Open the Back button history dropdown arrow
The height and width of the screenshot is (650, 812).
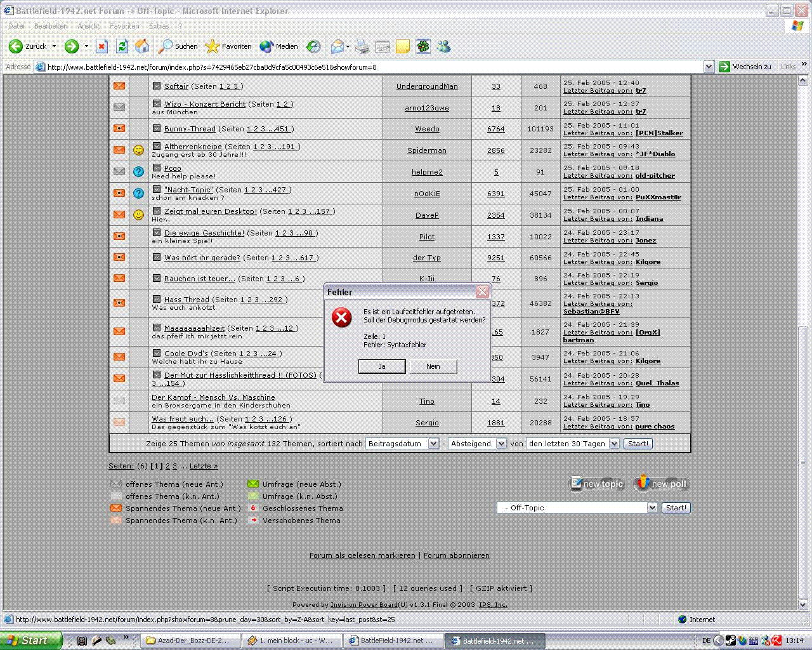coord(54,46)
